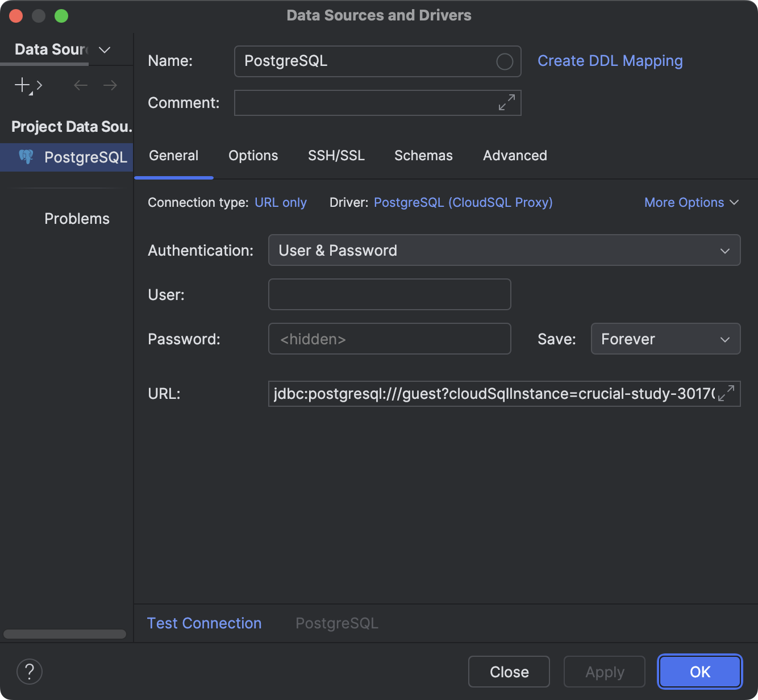This screenshot has height=700, width=758.
Task: Click the add data source plus icon
Action: tap(21, 85)
